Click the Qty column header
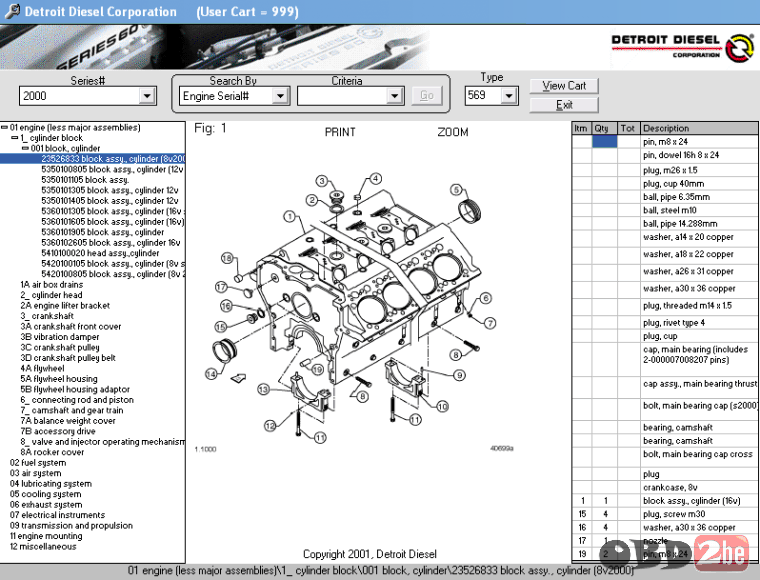The image size is (760, 580). click(x=604, y=128)
